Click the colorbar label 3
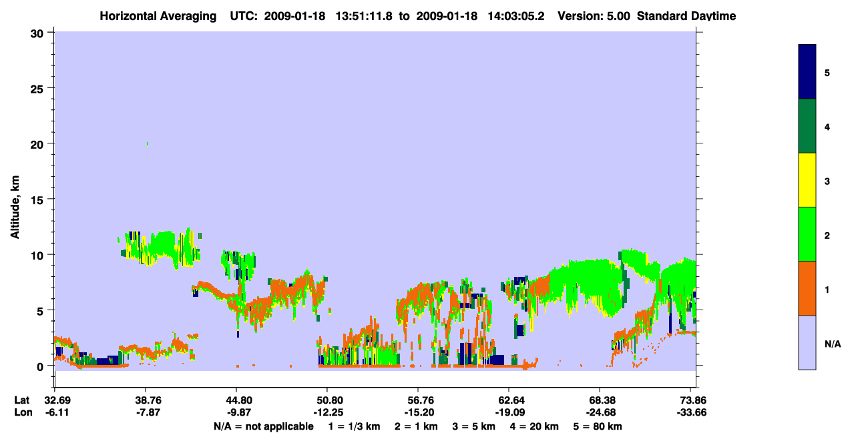Screen dimensions: 868x445 point(827,181)
